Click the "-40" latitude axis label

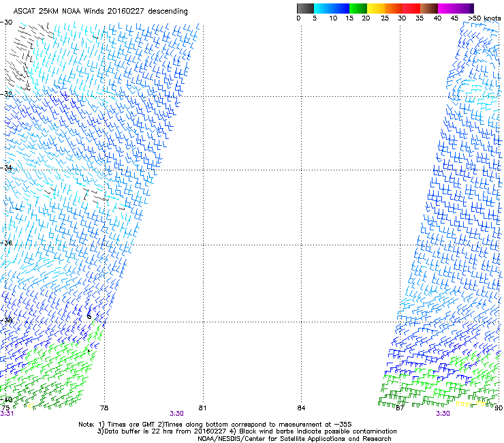click(x=6, y=399)
